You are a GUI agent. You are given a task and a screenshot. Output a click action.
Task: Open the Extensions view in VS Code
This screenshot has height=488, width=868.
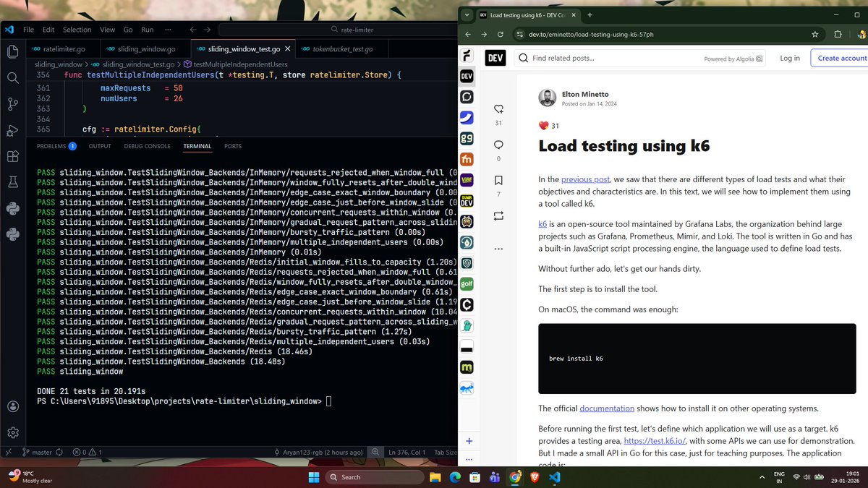[x=12, y=157]
